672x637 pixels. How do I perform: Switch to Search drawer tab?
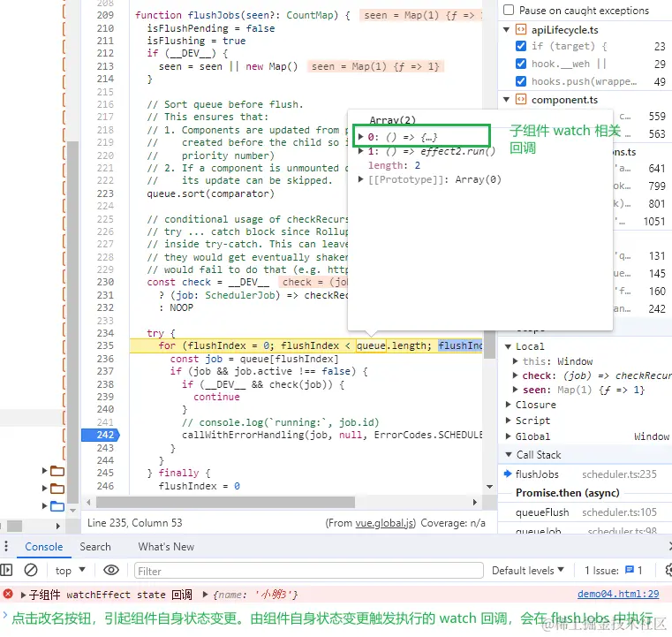click(x=95, y=547)
